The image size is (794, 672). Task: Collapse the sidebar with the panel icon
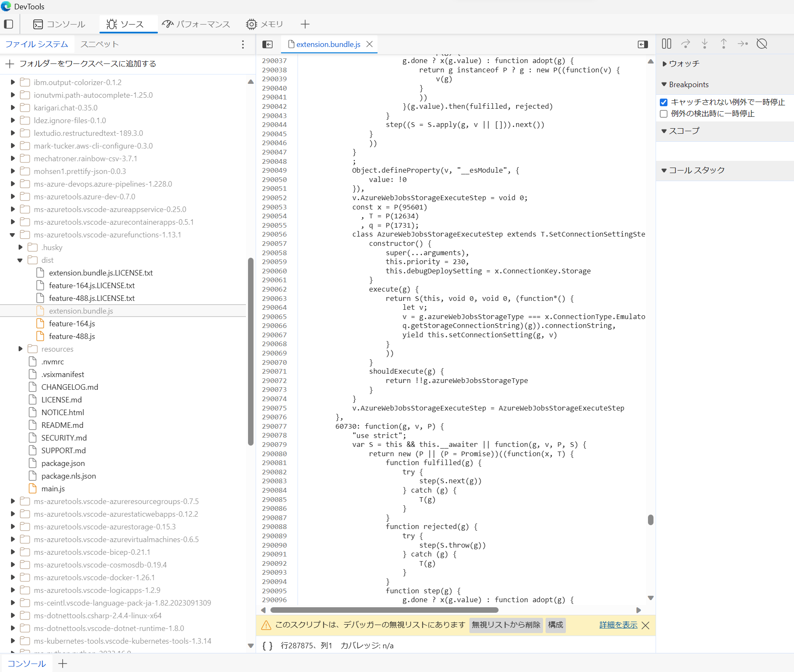[642, 44]
